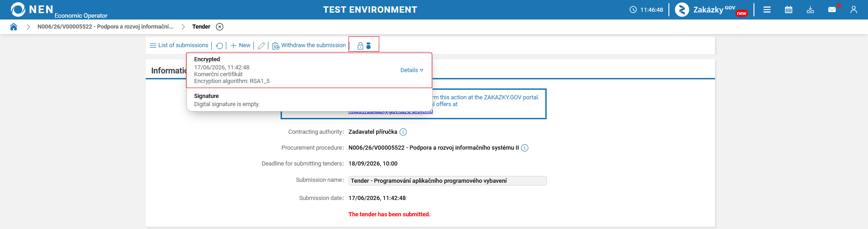Open the hamburger main menu
Image resolution: width=868 pixels, height=229 pixels.
[x=767, y=10]
